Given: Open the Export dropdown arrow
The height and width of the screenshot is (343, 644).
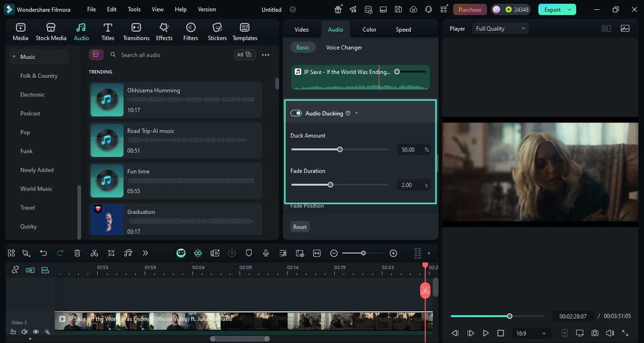Looking at the screenshot, I should point(570,9).
